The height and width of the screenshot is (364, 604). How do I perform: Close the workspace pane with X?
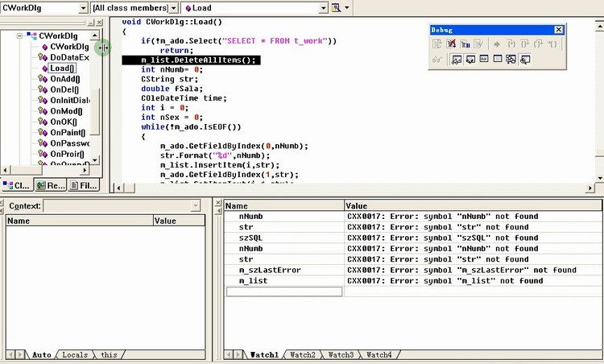[99, 23]
